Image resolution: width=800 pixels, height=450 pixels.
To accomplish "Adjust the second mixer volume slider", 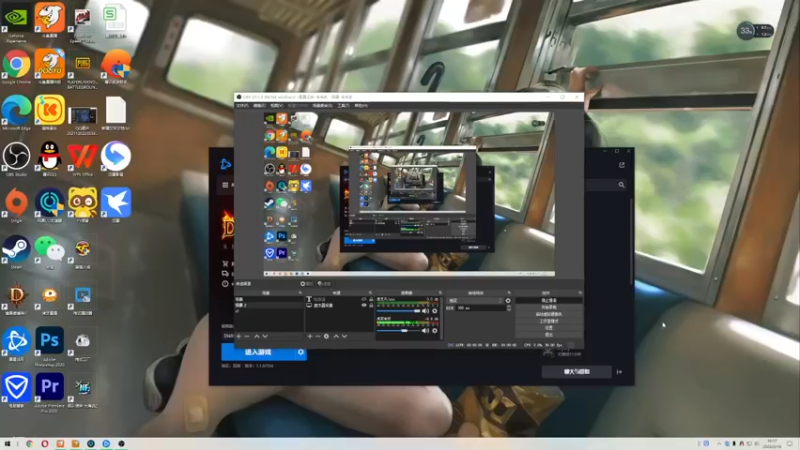I will 398,331.
